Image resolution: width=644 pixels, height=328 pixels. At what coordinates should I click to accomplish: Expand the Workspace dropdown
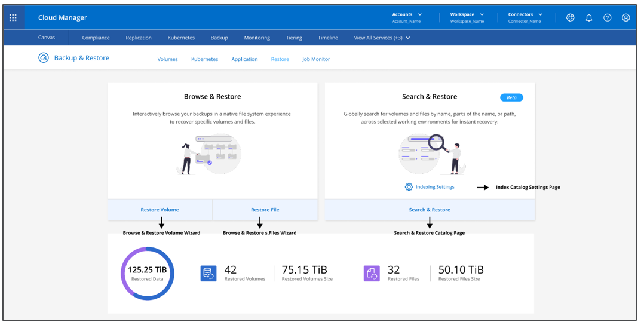(467, 17)
